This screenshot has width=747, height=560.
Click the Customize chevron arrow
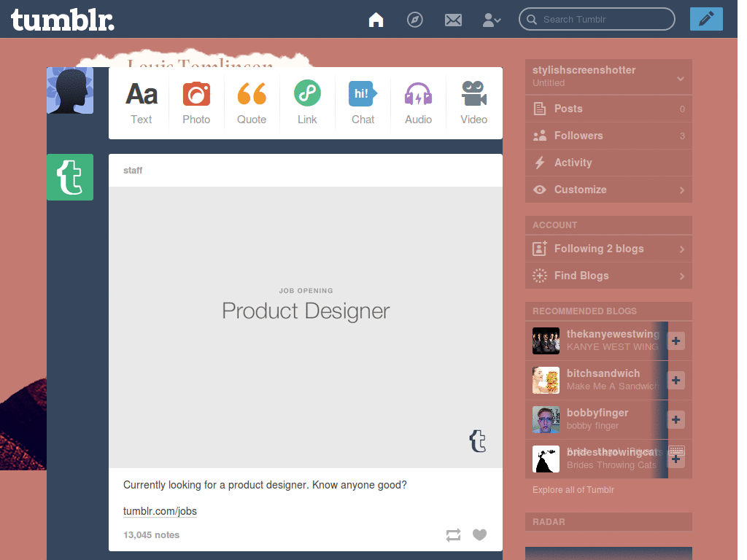682,190
